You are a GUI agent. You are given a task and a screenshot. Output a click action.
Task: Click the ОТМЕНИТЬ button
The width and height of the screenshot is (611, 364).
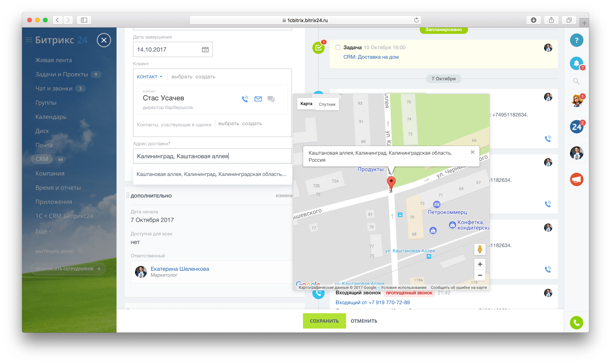364,321
